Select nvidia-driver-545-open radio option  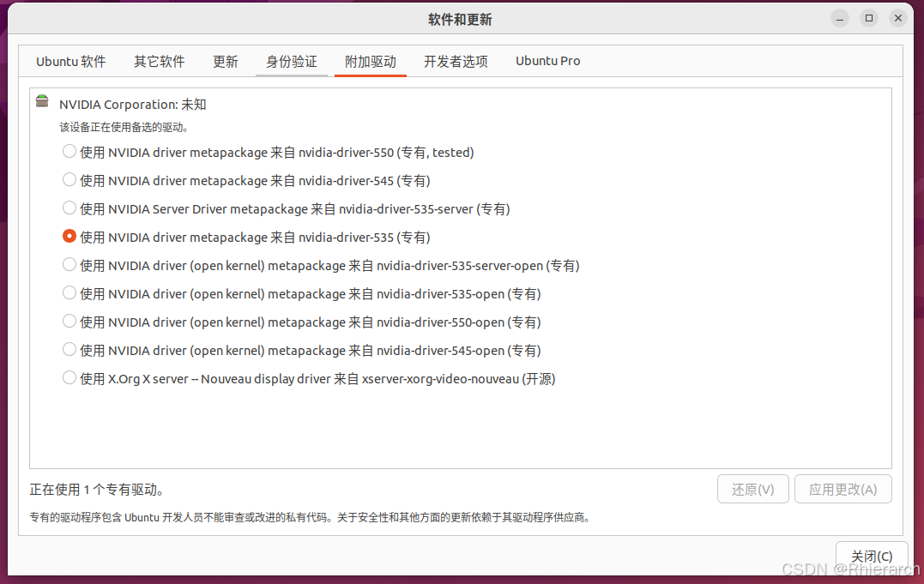point(69,350)
